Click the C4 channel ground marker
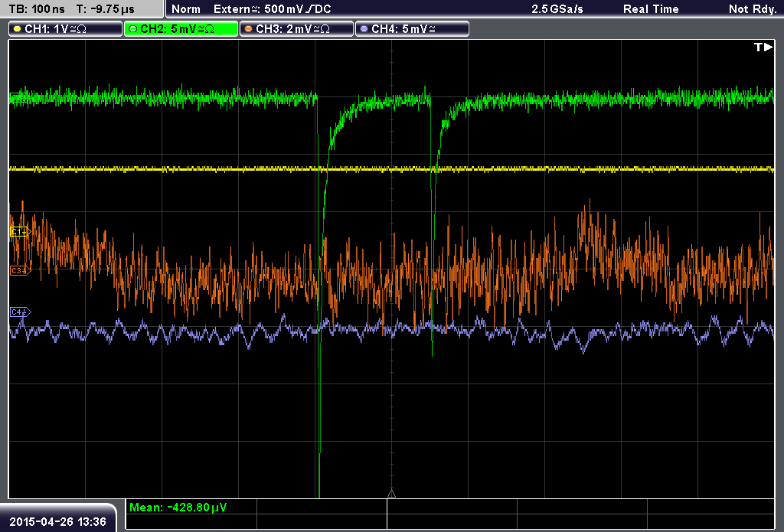This screenshot has height=532, width=784. click(x=21, y=312)
